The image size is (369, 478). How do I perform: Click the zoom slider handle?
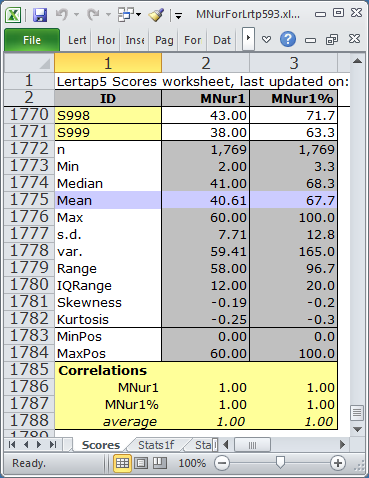280,463
